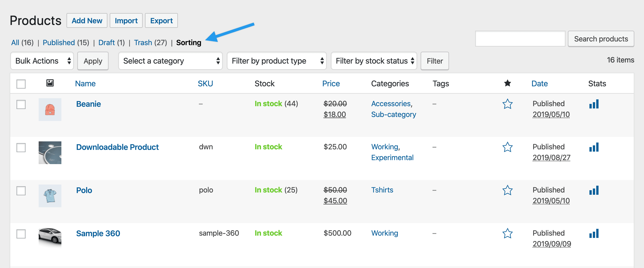Open the Sample 360 car thumbnail
Screen dimensions: 644x268
[x=50, y=237]
